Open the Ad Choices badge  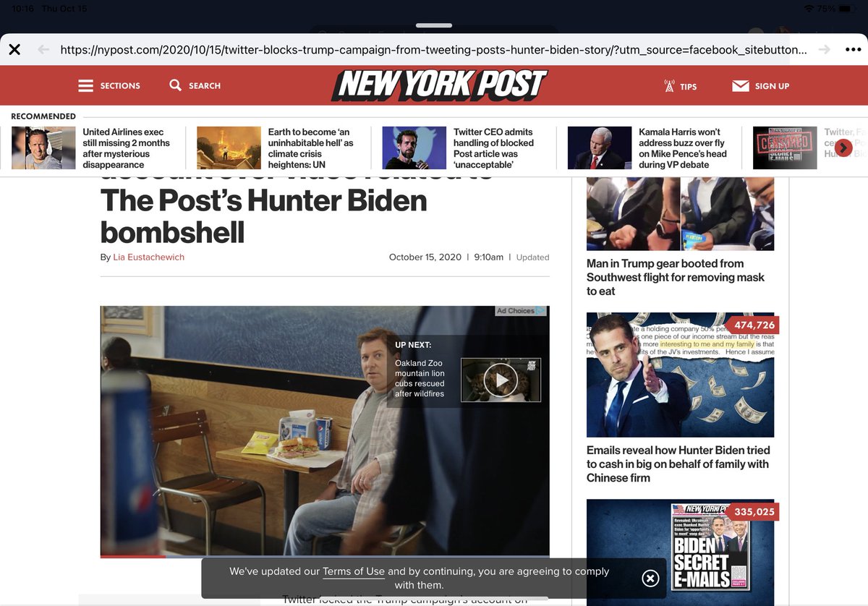[521, 311]
